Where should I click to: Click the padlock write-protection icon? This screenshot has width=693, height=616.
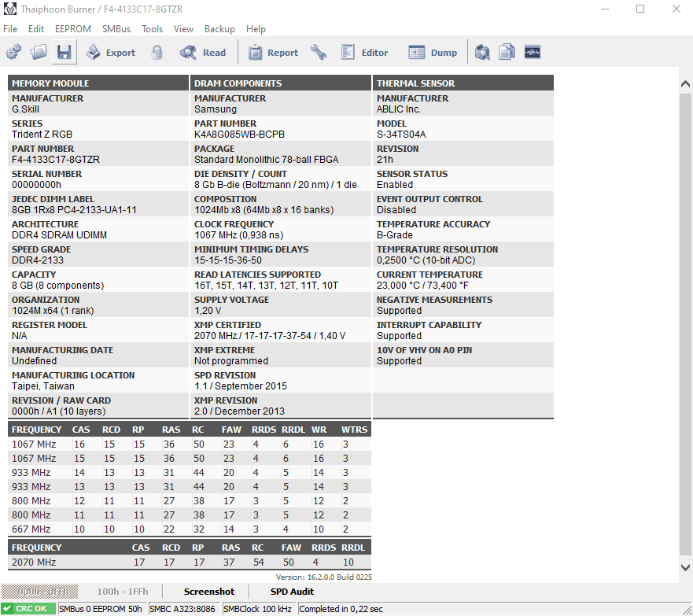tap(157, 52)
